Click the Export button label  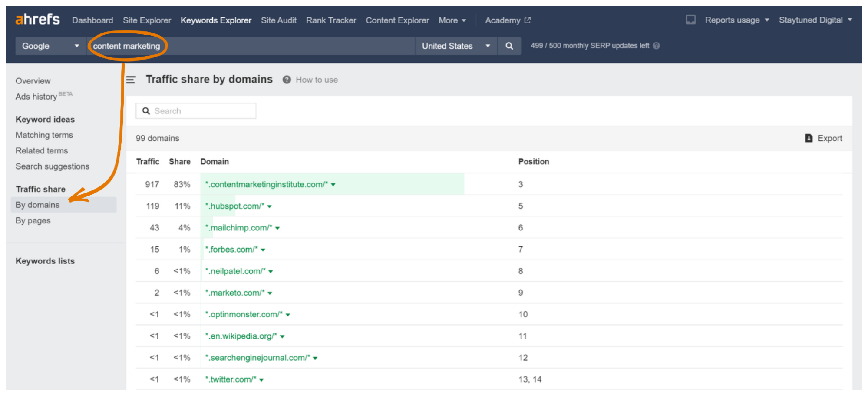[x=830, y=138]
